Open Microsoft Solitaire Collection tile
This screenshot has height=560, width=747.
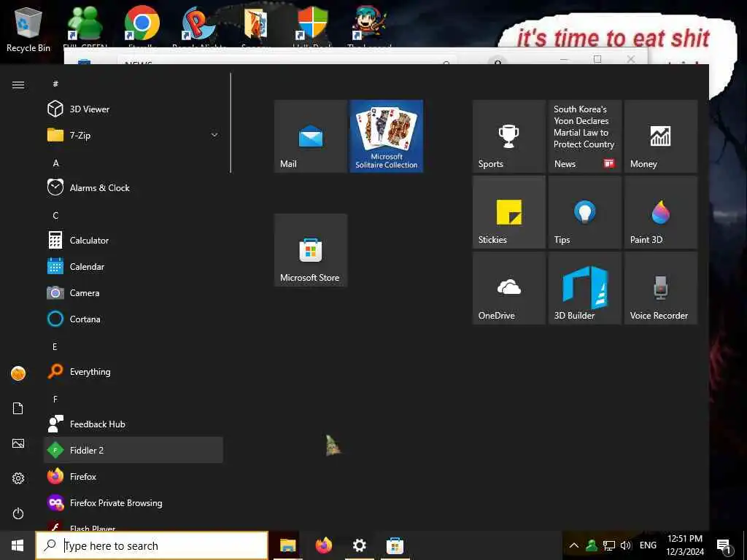point(387,136)
